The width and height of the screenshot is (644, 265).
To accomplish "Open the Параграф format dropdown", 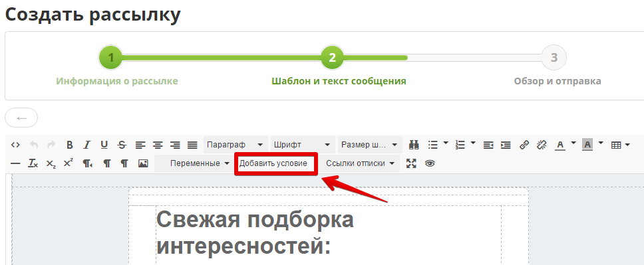I will (x=236, y=145).
